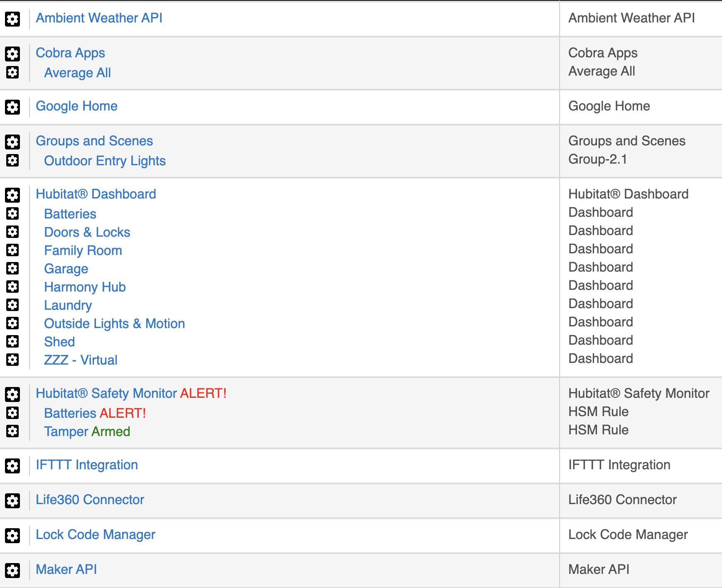Click the gear beside Life360 Connector
Screen dimensions: 722x588
12,500
